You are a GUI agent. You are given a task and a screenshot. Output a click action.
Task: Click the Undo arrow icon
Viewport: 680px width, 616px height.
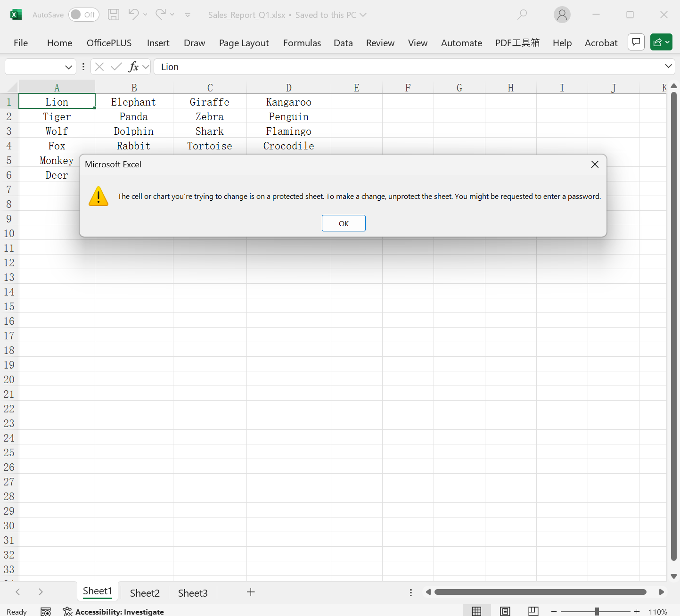(133, 15)
